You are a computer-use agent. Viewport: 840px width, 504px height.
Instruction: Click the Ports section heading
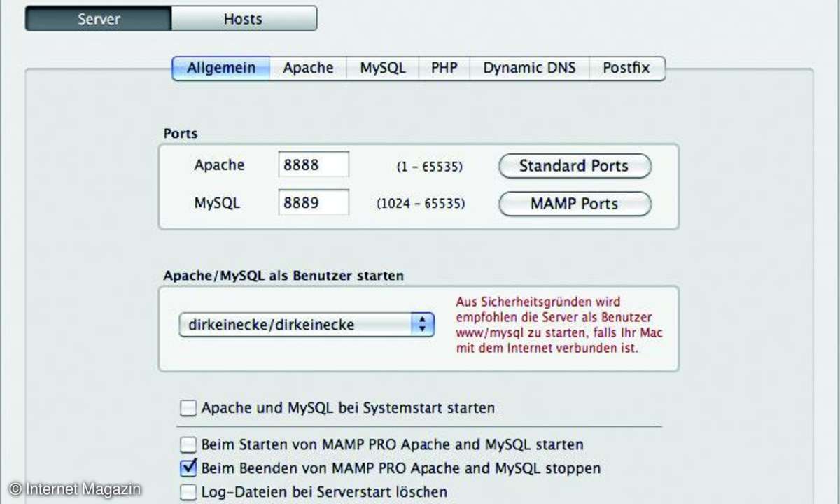pyautogui.click(x=181, y=133)
